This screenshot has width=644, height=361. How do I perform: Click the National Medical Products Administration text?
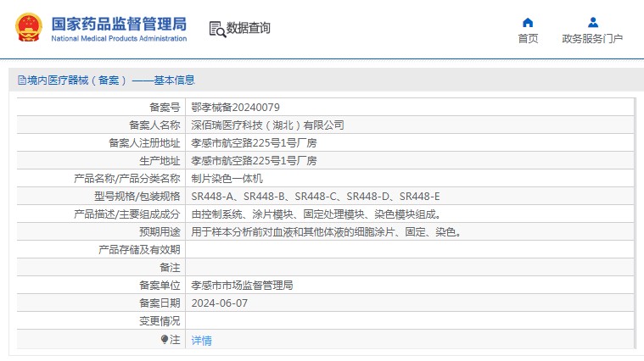pos(119,39)
